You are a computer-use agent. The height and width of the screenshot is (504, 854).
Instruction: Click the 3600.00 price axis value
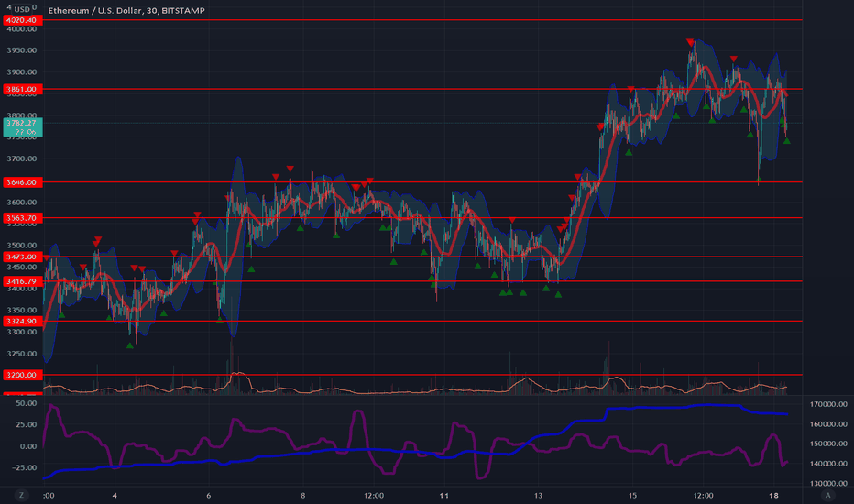pos(22,203)
